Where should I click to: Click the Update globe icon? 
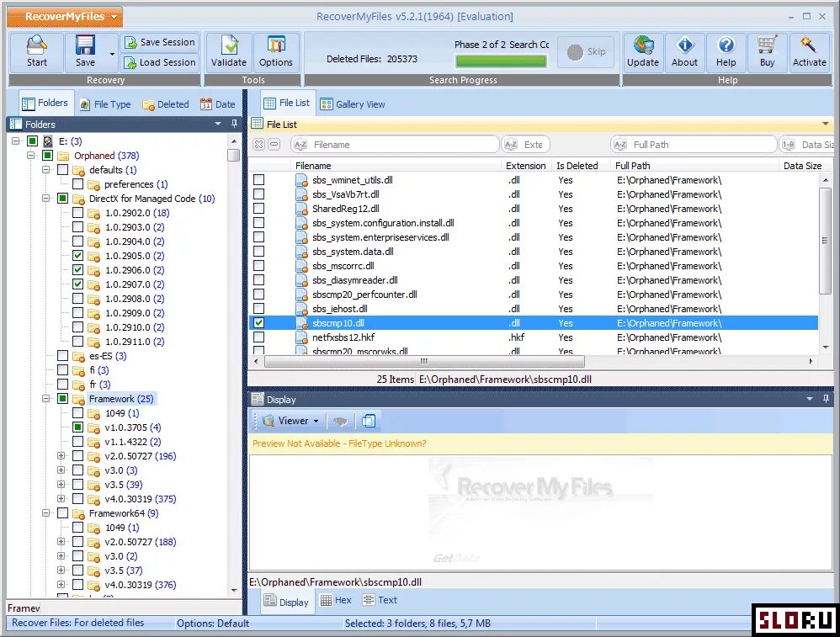643,45
